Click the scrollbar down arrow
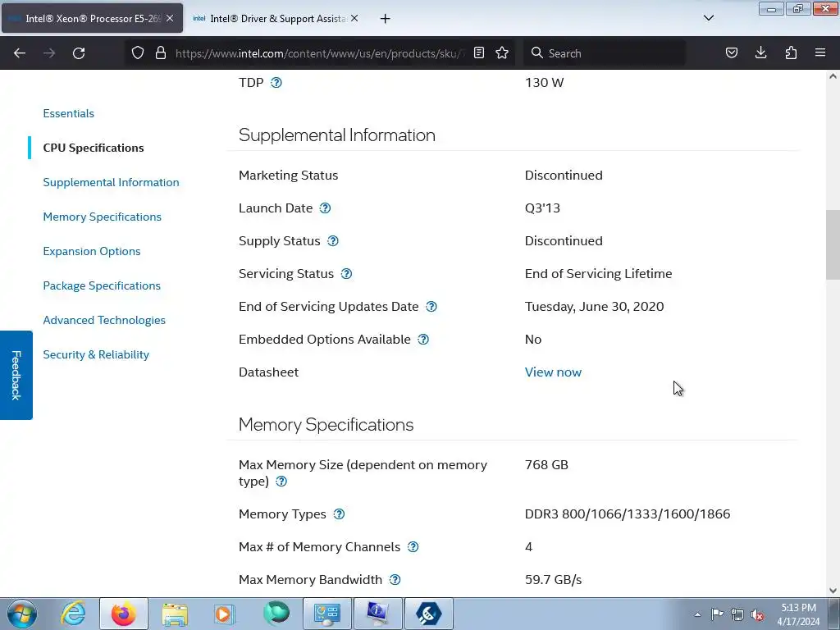The width and height of the screenshot is (840, 630). tap(833, 591)
